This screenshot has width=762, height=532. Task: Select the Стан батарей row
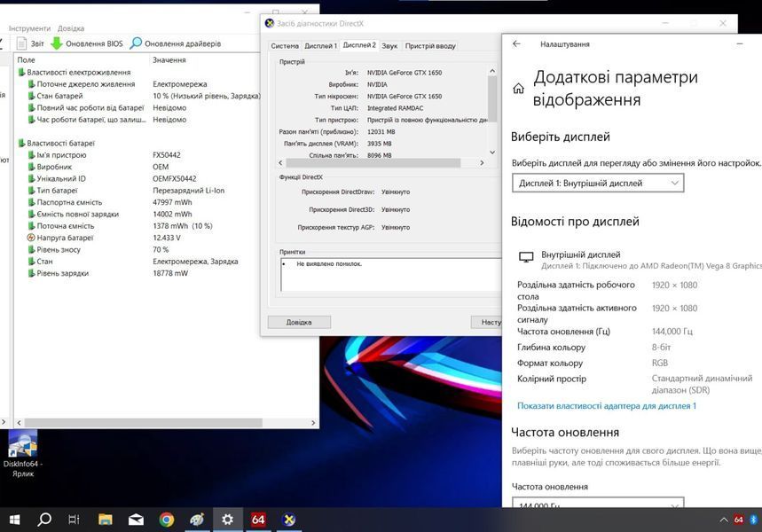tap(141, 96)
